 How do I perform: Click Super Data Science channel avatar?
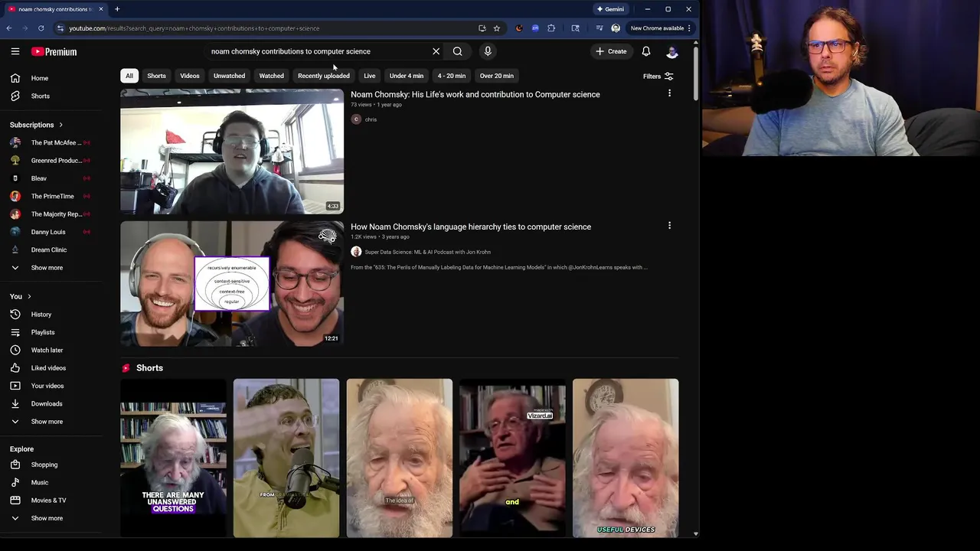coord(356,252)
